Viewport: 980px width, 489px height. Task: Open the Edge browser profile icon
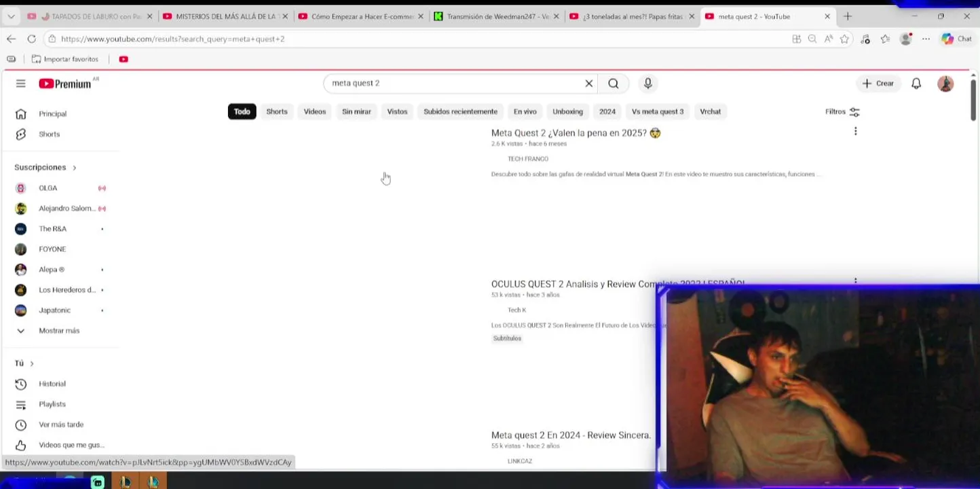905,39
